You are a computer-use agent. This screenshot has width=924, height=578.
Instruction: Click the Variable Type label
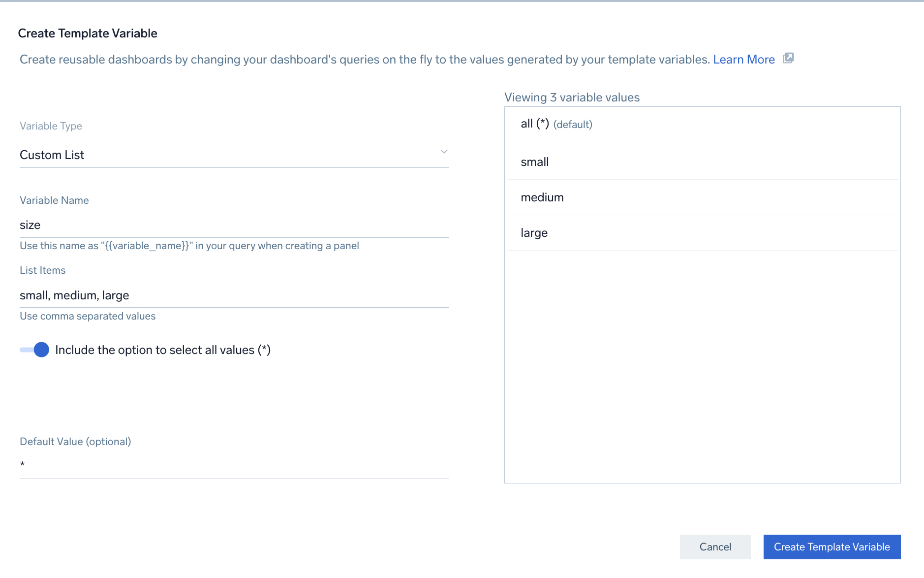click(51, 126)
